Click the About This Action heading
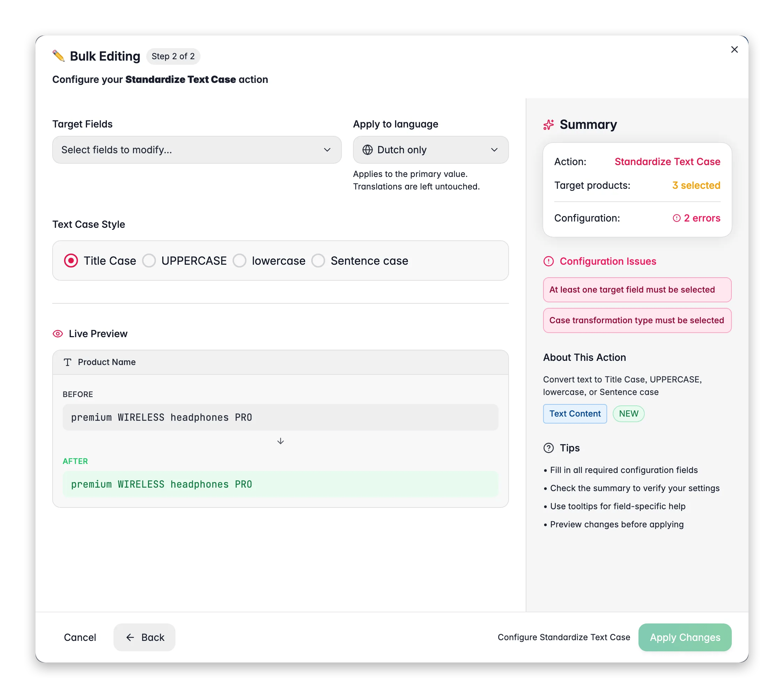This screenshot has height=698, width=784. coord(585,357)
